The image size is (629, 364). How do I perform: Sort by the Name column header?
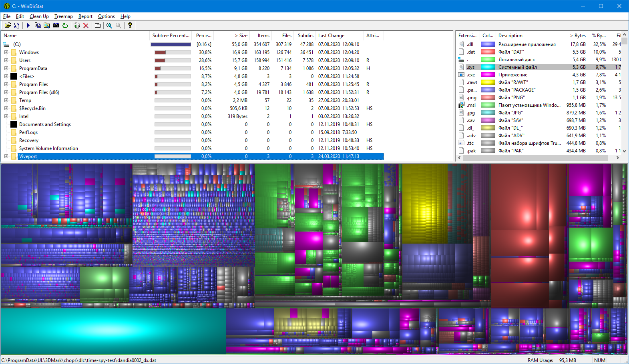point(75,36)
